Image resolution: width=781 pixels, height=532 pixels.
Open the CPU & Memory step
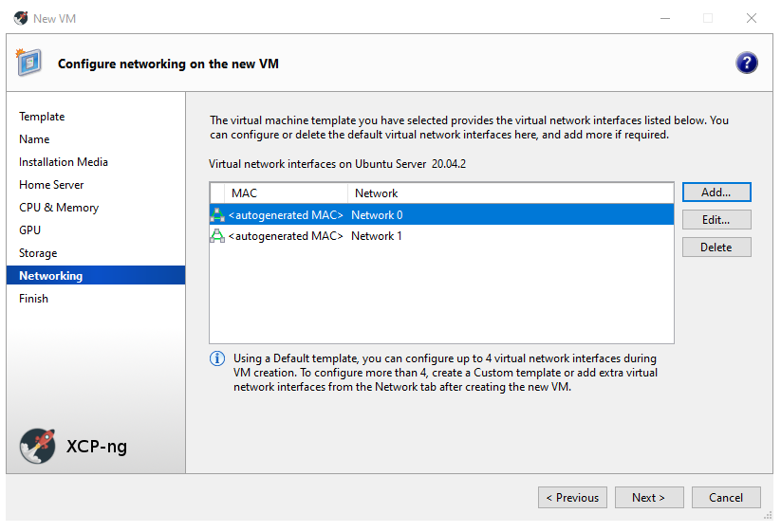pos(59,208)
